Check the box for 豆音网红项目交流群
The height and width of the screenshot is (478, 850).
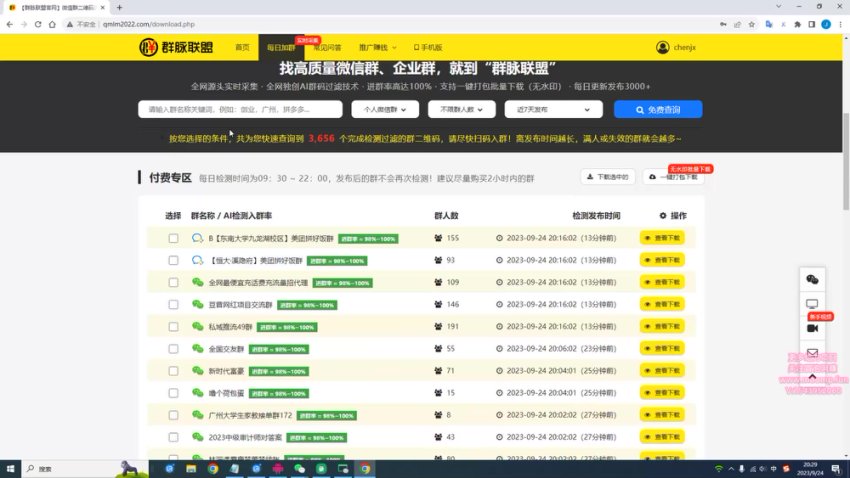173,304
